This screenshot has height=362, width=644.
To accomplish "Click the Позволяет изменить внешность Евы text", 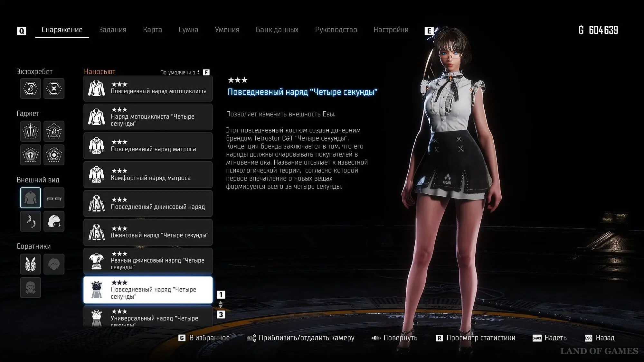I will (x=281, y=114).
